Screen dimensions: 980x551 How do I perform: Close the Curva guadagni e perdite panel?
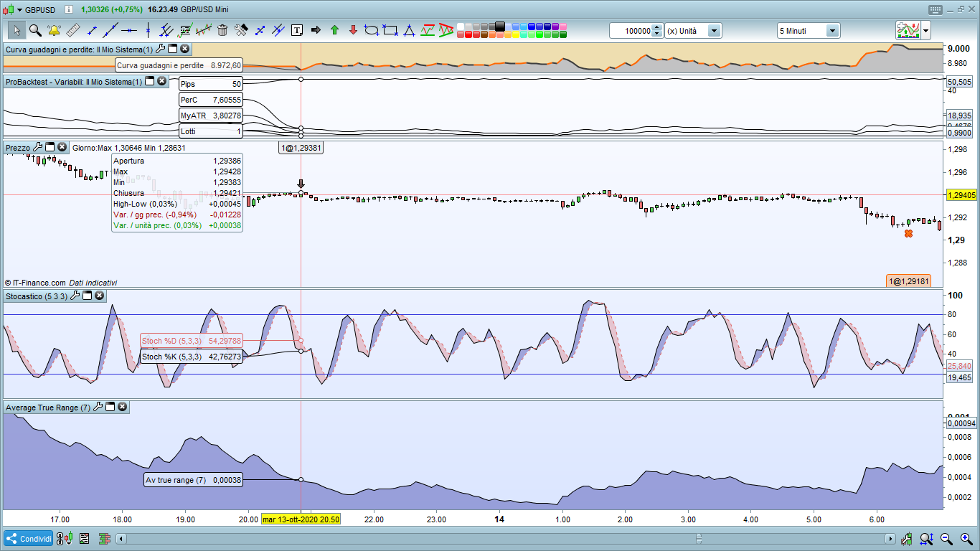coord(185,49)
